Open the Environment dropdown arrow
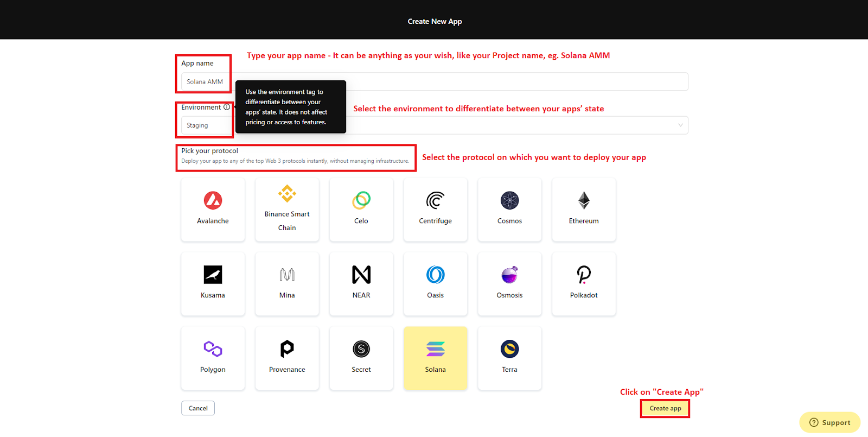868x437 pixels. pyautogui.click(x=680, y=125)
